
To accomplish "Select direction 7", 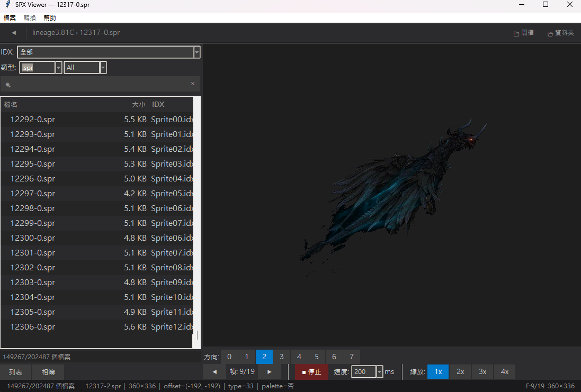I will [x=352, y=357].
